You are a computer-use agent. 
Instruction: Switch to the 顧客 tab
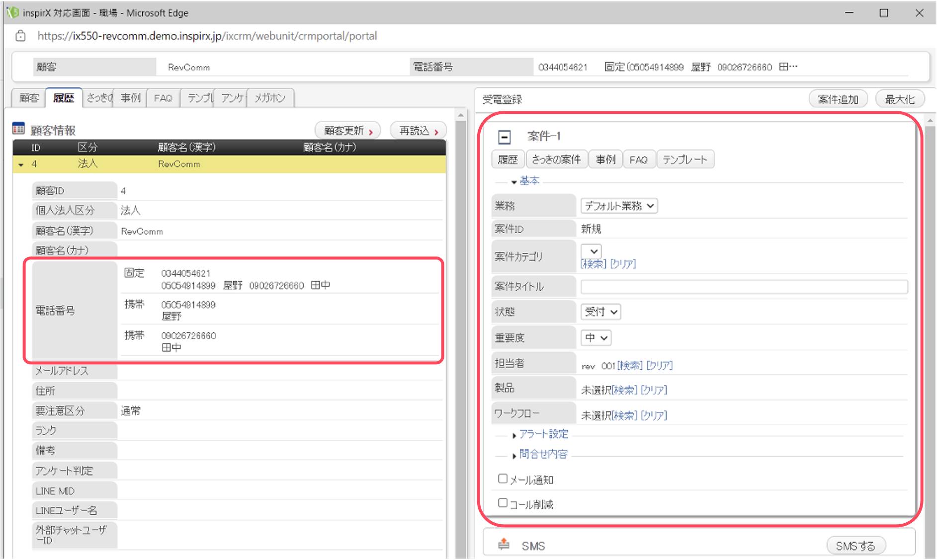click(29, 98)
